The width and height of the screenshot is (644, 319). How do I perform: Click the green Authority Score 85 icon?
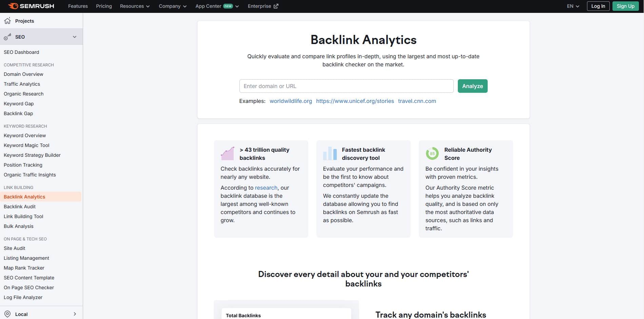(x=432, y=153)
